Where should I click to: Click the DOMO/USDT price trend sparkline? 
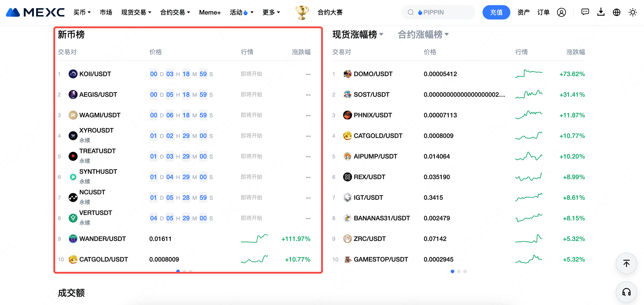pyautogui.click(x=529, y=74)
